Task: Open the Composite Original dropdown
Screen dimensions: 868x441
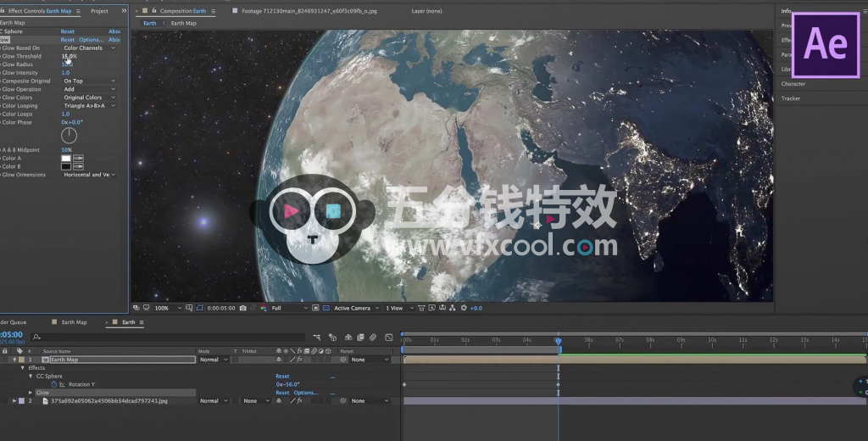Action: [89, 81]
